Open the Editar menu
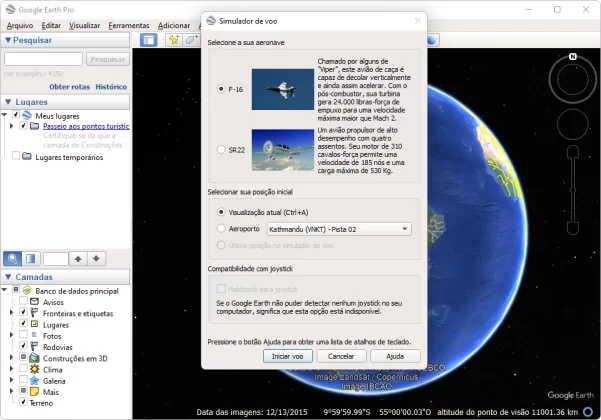 (51, 25)
